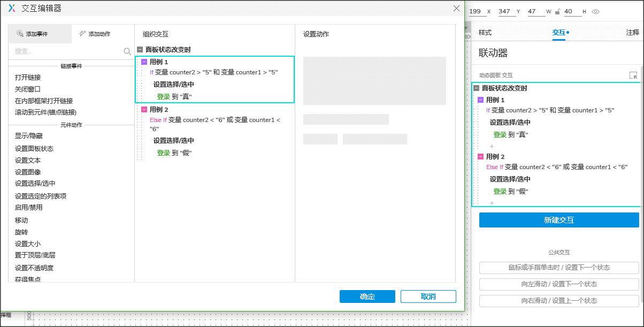Collapse 面板状态改变时 in the 组织交互 panel
The width and height of the screenshot is (644, 327).
coord(141,49)
